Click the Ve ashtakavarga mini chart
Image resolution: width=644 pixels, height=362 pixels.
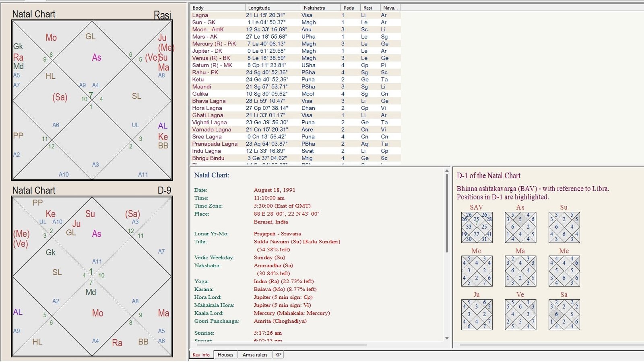[520, 315]
